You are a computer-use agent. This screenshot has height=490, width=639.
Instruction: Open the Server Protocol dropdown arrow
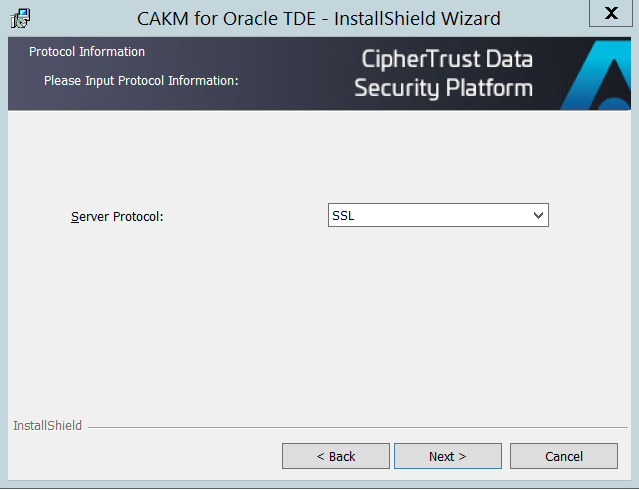[538, 215]
